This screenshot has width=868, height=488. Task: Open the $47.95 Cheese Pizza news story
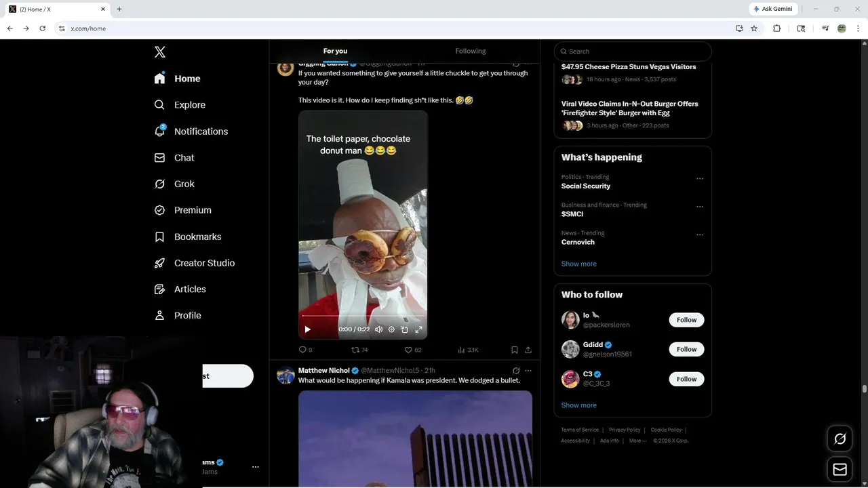click(629, 67)
